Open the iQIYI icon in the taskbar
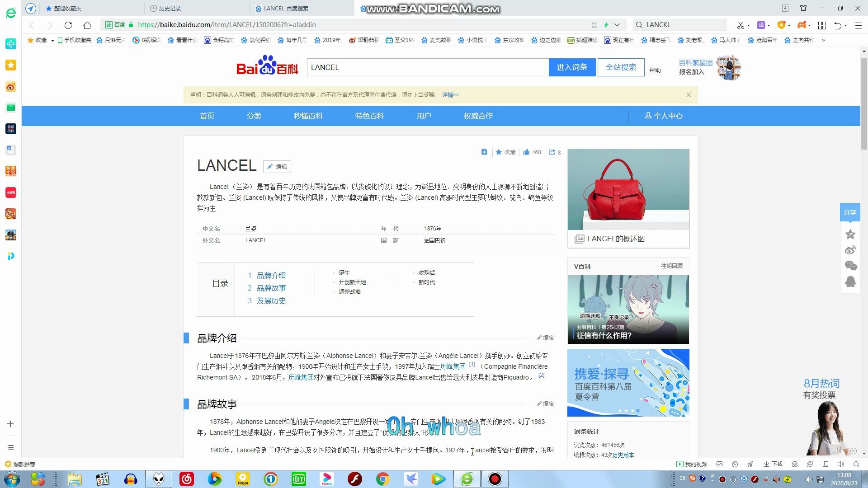 click(298, 479)
